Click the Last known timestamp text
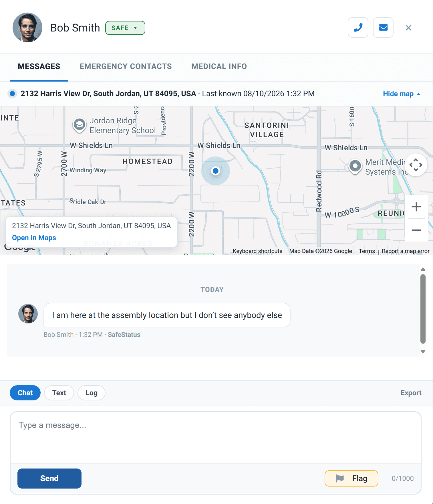Viewport: 433px width, 504px height. click(x=258, y=94)
